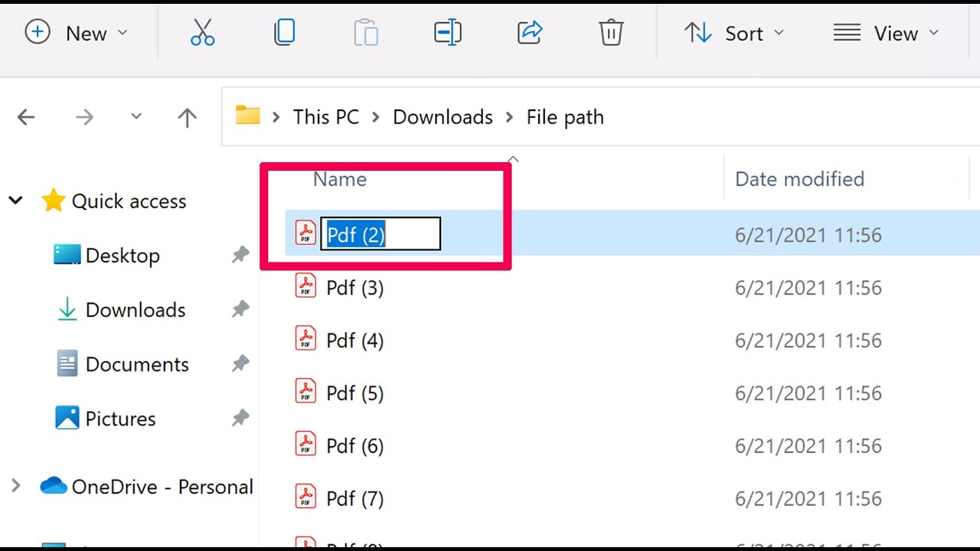
Task: Go back with the left arrow
Action: (26, 117)
